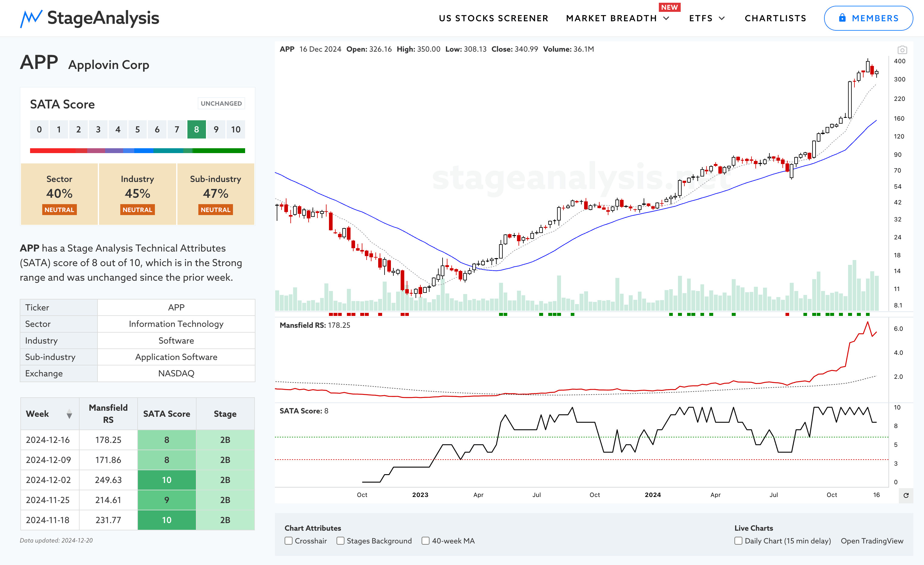Click Mansfield RS: 178.25 chart label
924x565 pixels.
coord(315,325)
